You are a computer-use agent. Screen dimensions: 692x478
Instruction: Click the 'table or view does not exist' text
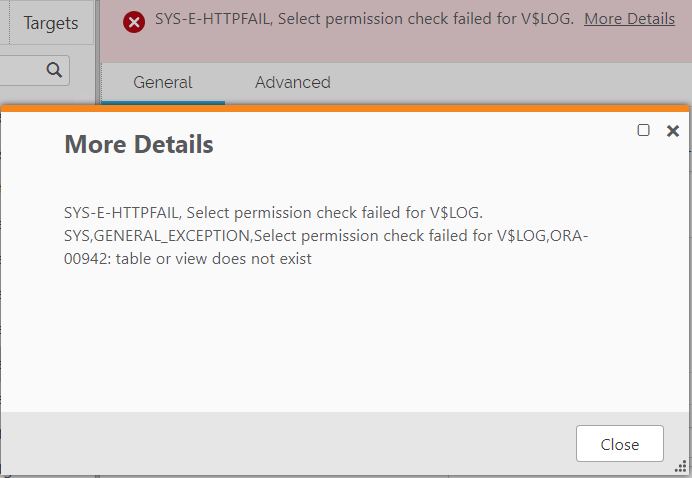coord(188,259)
